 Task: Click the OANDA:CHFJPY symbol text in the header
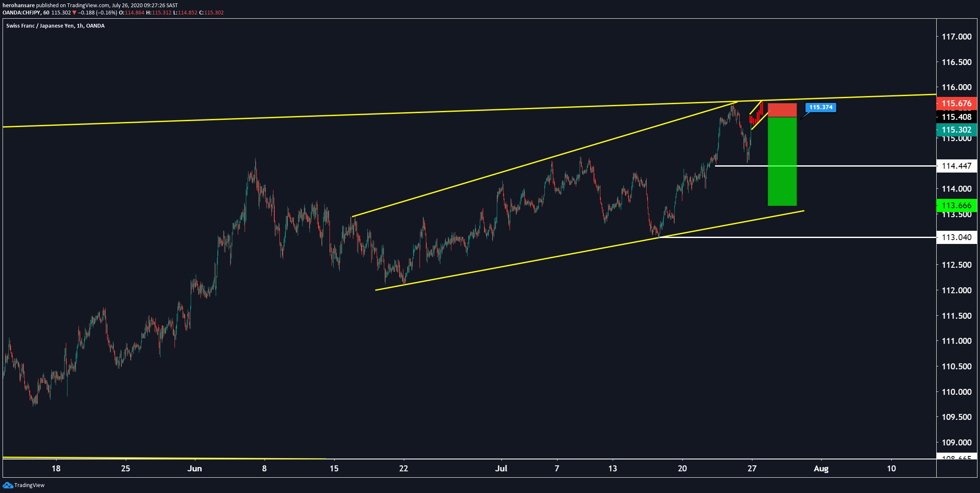pos(21,13)
